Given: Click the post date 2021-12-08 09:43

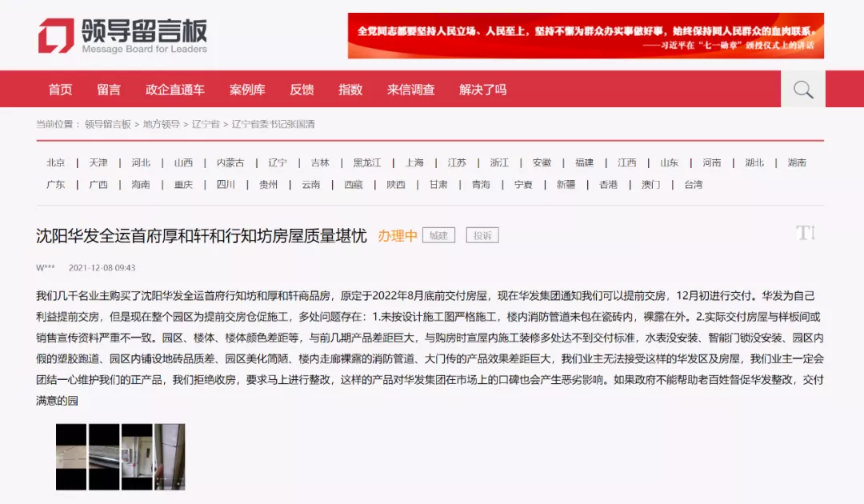Looking at the screenshot, I should 102,268.
